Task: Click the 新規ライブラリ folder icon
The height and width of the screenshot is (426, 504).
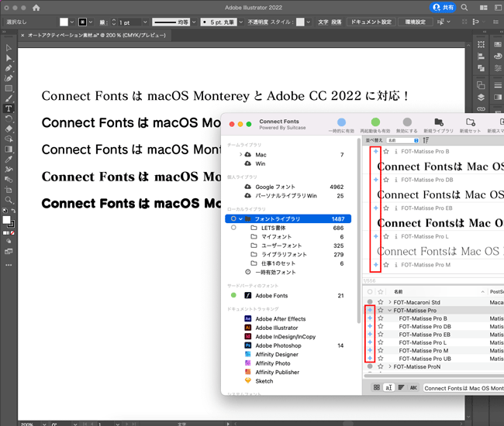Action: pos(439,122)
